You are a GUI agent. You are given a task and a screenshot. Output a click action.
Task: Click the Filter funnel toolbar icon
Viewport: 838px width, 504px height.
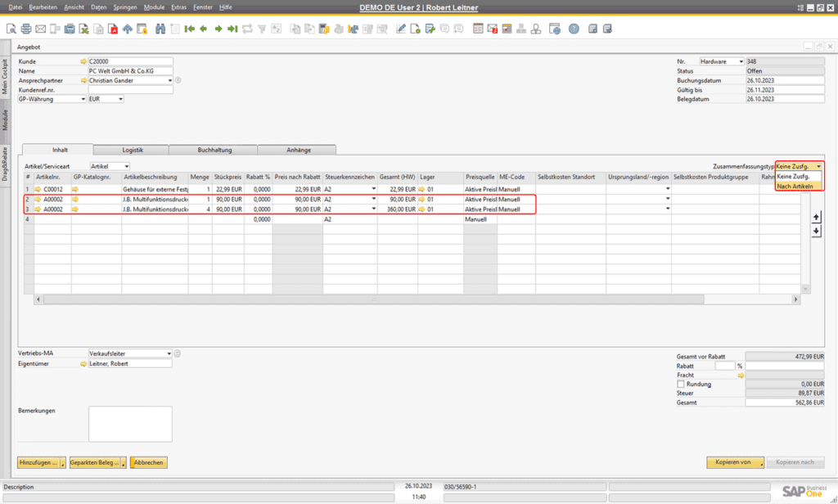tap(262, 29)
